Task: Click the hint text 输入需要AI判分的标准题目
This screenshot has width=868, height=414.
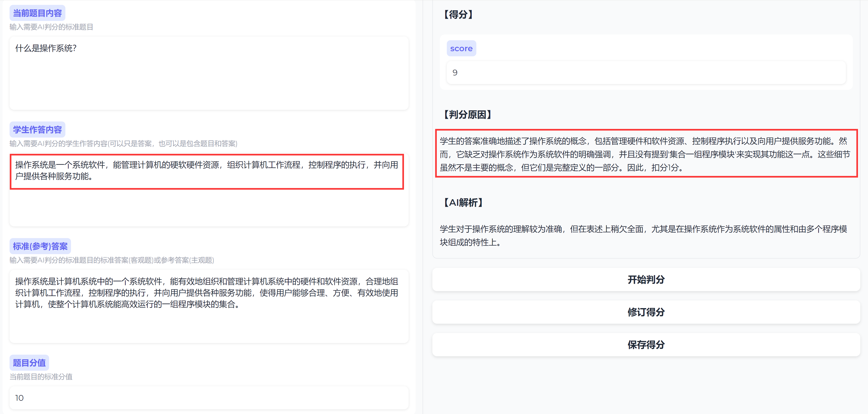Action: pyautogui.click(x=51, y=27)
